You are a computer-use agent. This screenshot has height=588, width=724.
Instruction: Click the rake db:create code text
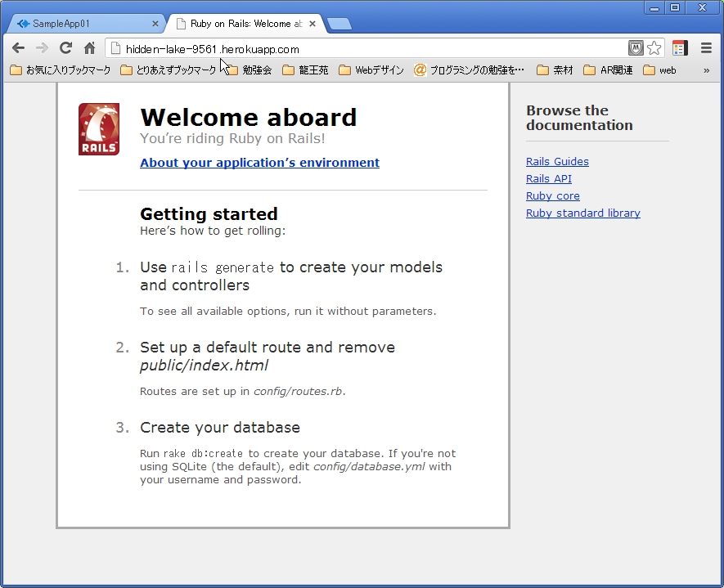[203, 454]
